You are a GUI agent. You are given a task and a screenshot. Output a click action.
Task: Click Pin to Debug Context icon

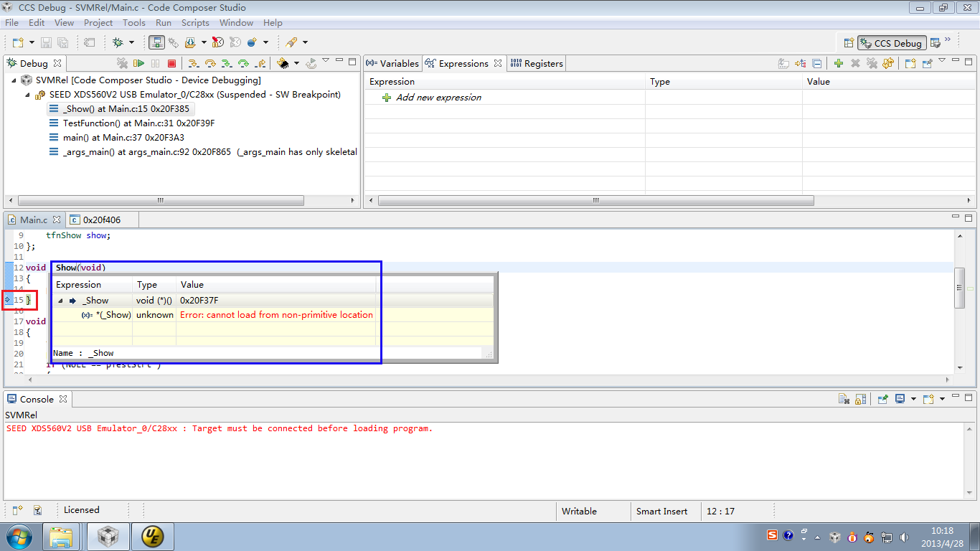(x=928, y=63)
